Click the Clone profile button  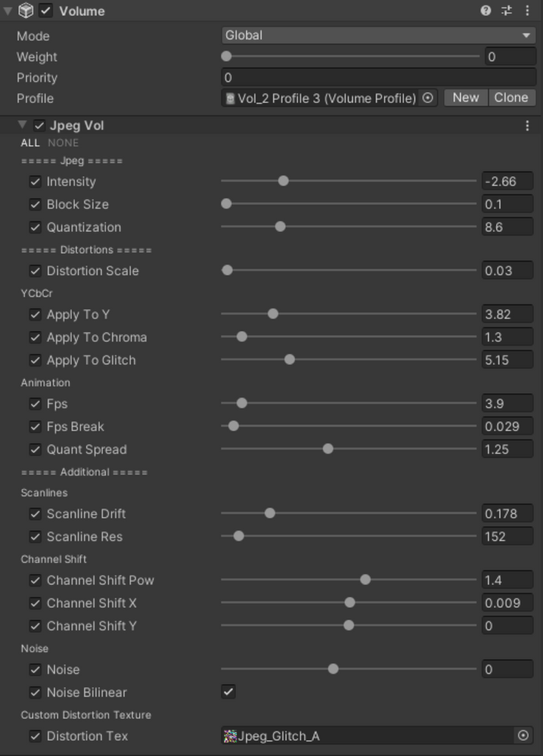click(x=511, y=98)
